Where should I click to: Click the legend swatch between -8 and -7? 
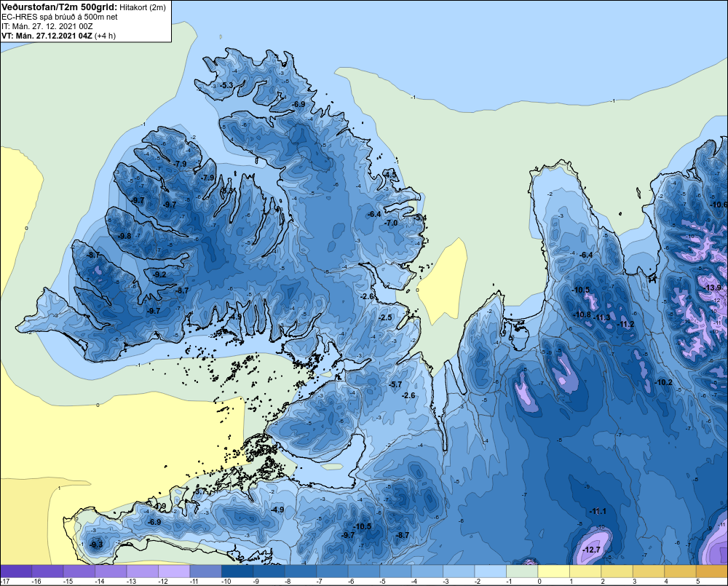301,571
